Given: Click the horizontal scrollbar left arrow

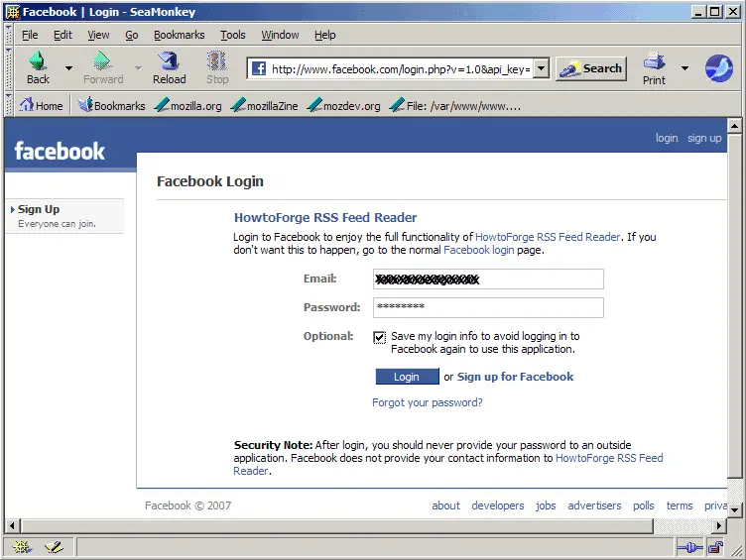Looking at the screenshot, I should pyautogui.click(x=12, y=525).
